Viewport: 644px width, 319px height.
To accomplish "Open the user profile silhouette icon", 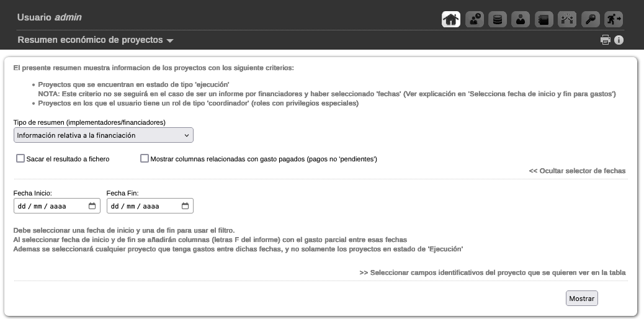I will click(521, 19).
